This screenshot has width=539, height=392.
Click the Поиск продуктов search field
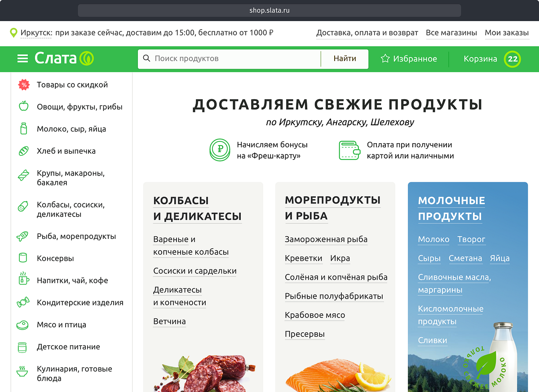229,58
